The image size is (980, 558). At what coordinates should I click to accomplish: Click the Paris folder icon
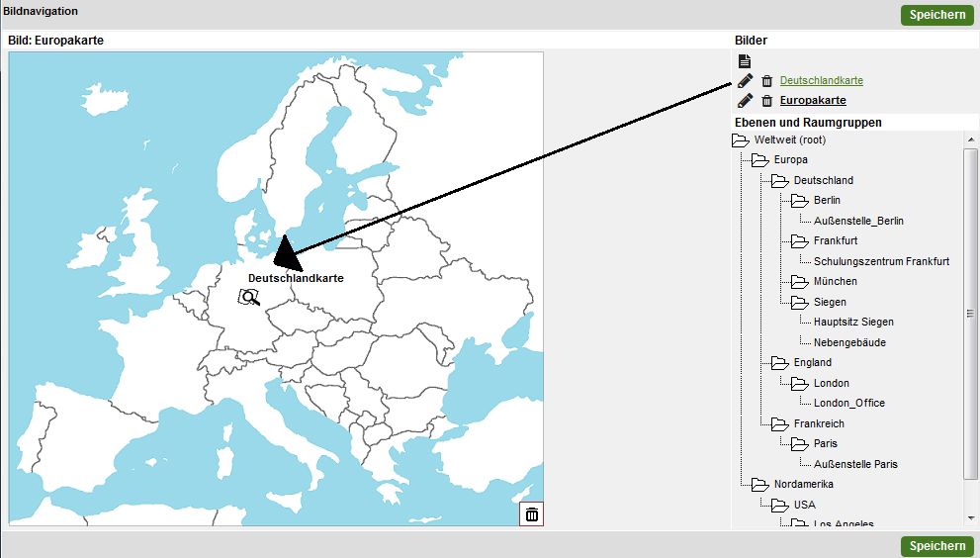800,444
